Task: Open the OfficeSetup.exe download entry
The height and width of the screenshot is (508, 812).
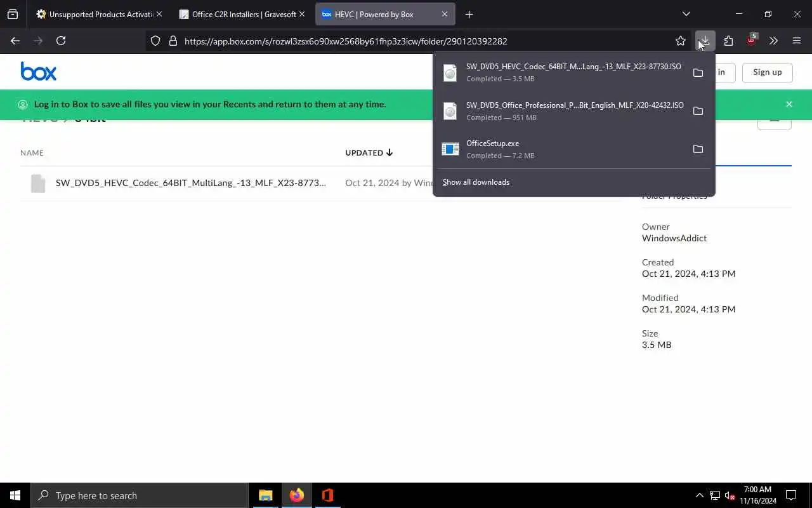Action: tap(563, 149)
